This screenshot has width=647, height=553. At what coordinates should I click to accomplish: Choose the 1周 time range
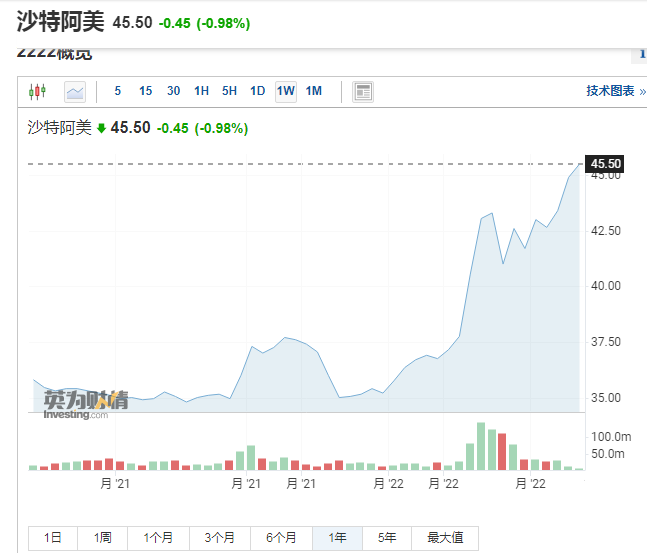tap(102, 538)
